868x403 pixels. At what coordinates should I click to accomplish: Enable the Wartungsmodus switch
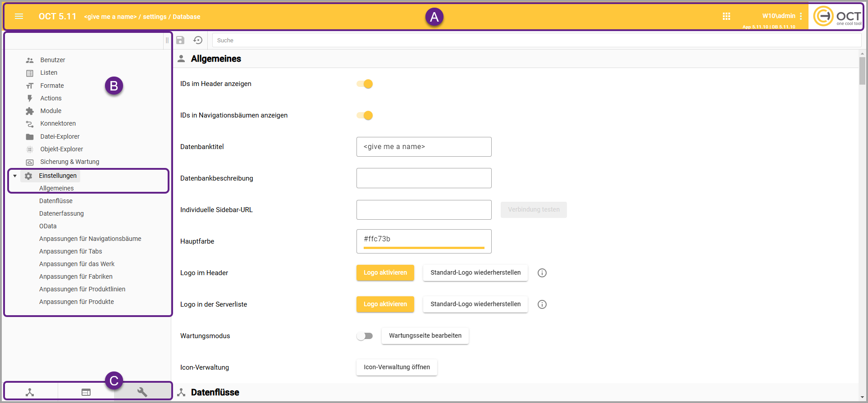point(365,336)
